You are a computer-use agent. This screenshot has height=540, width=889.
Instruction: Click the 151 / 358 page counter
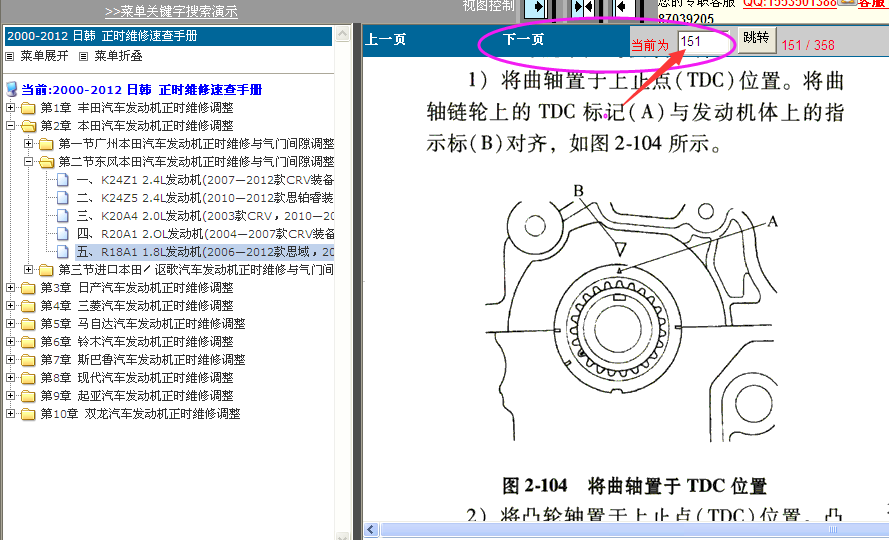click(x=808, y=45)
